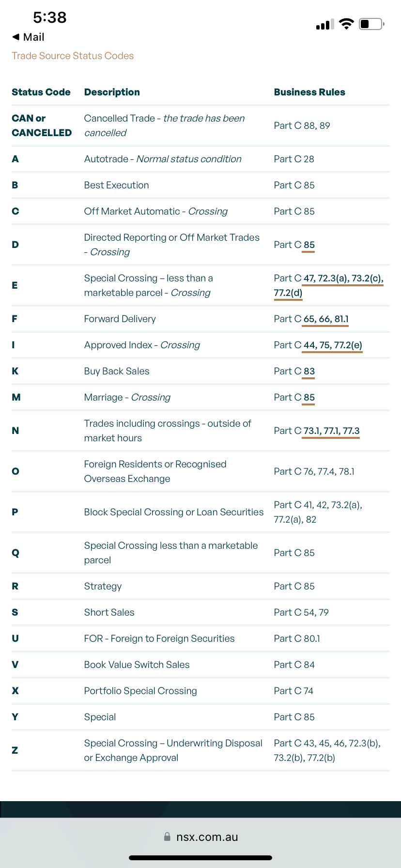Open the Part C 85 link in row D
Viewport: 401px width, 868px height.
coord(309,245)
